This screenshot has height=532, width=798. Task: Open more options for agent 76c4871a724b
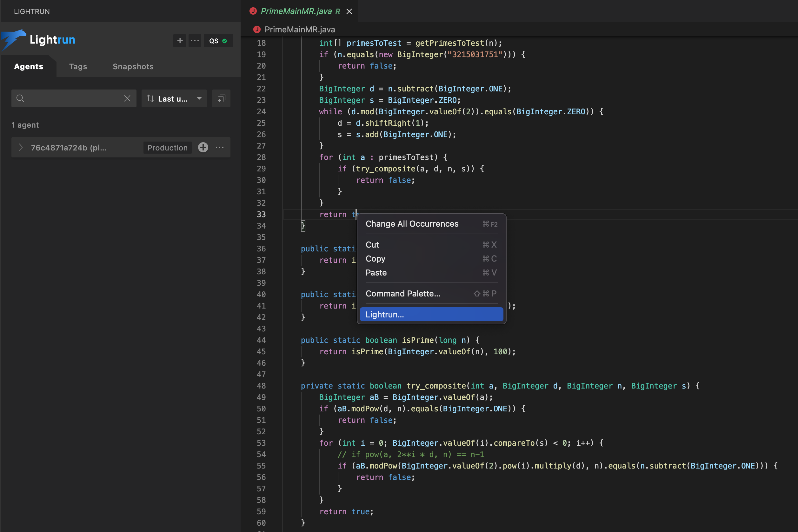(220, 147)
